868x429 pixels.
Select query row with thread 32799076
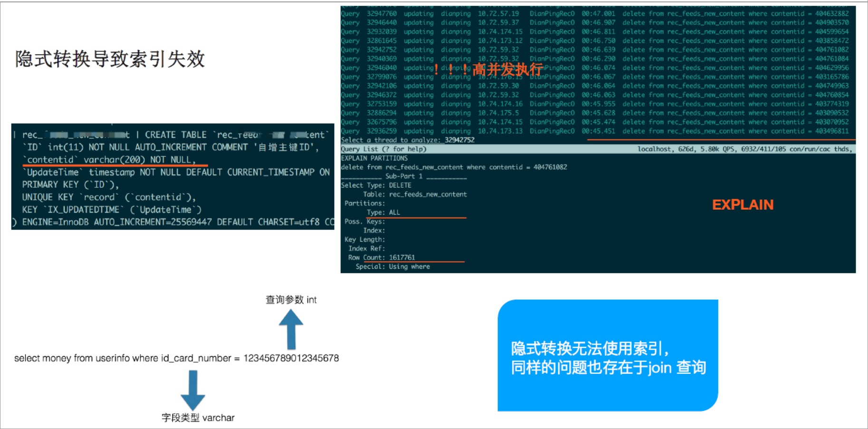595,77
